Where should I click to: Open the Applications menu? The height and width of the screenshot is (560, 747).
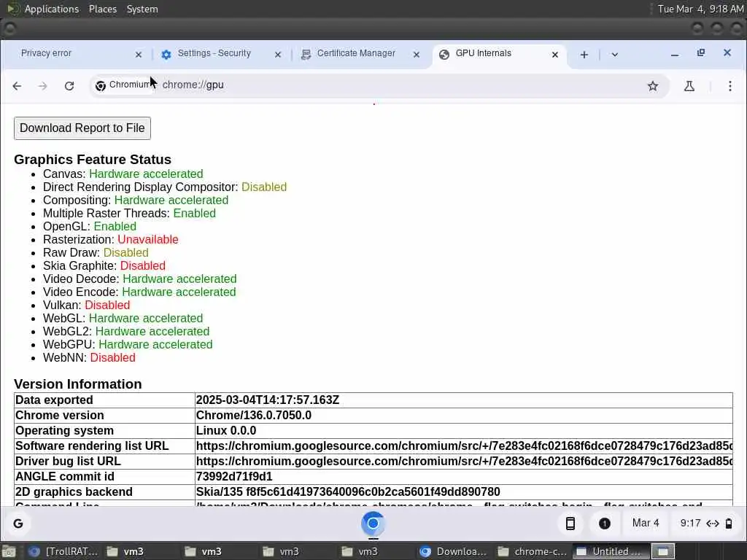(x=52, y=9)
